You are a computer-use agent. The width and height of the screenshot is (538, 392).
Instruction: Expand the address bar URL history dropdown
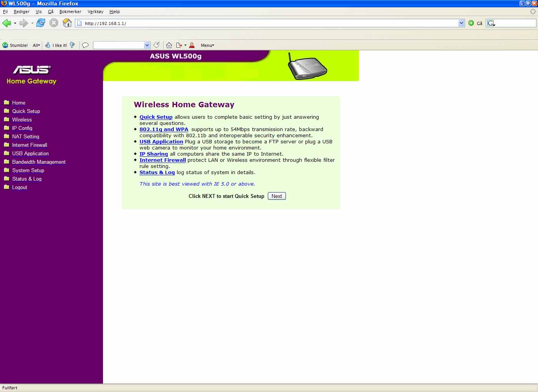pyautogui.click(x=461, y=23)
